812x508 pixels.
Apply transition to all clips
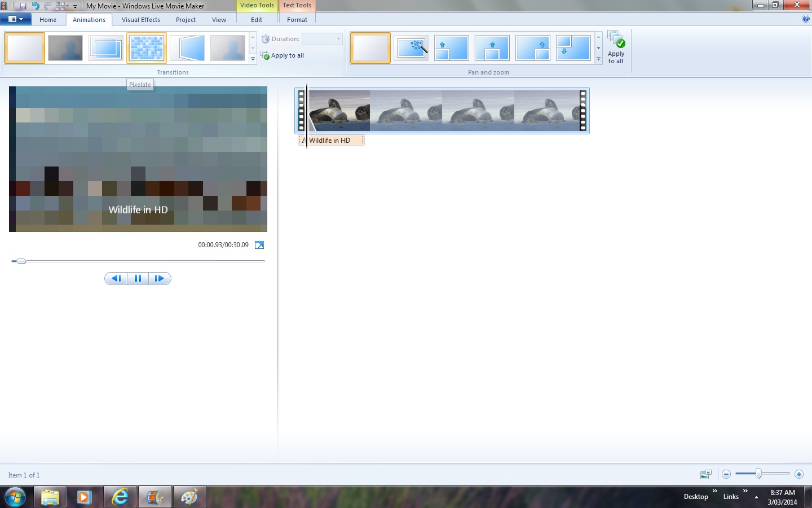click(x=283, y=55)
